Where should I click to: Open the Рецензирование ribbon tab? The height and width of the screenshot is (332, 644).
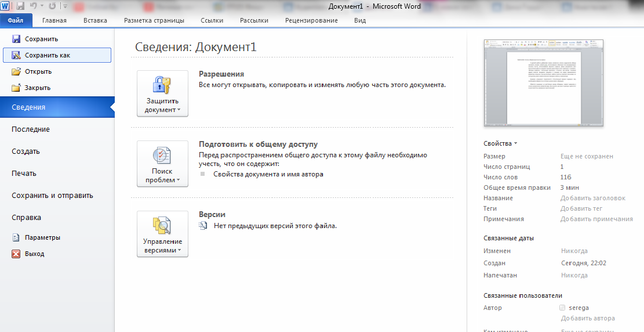[x=311, y=20]
